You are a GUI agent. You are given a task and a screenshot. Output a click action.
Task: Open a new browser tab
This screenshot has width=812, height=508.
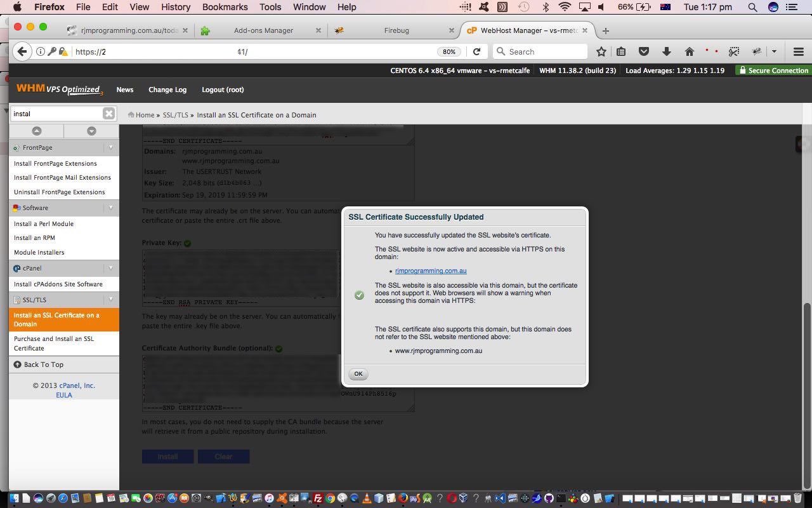click(605, 30)
